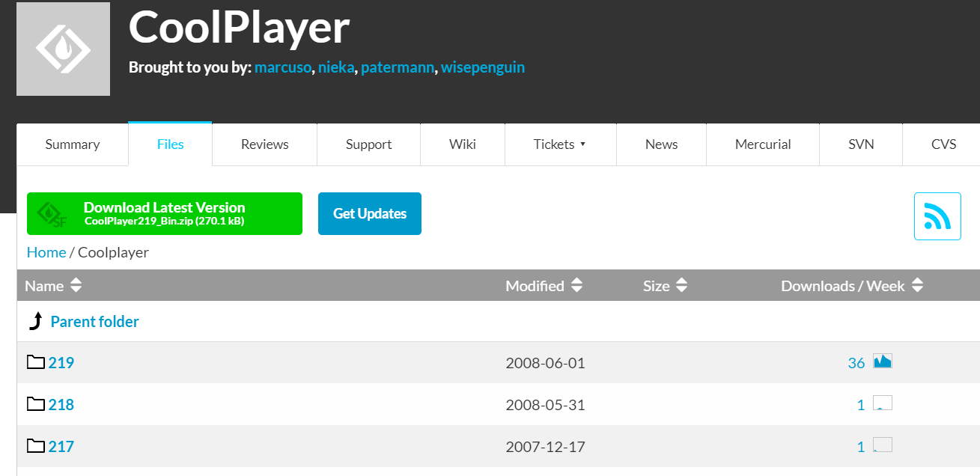Screen dimensions: 980x476
Task: Open wisepenguin's profile link
Action: [483, 67]
